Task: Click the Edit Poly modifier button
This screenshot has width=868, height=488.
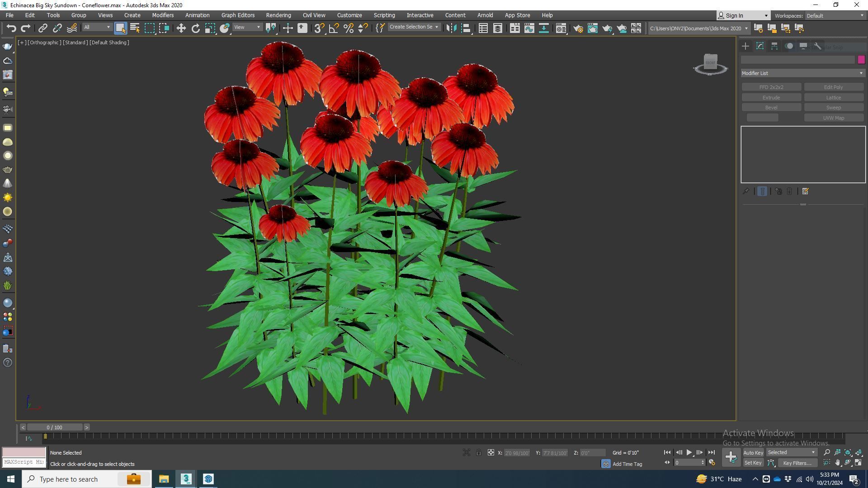Action: 833,87
